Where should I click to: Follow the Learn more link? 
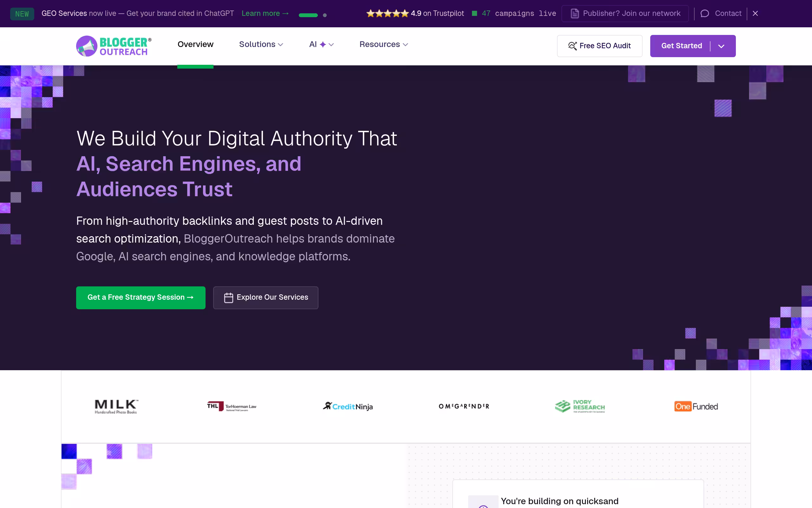coord(265,13)
